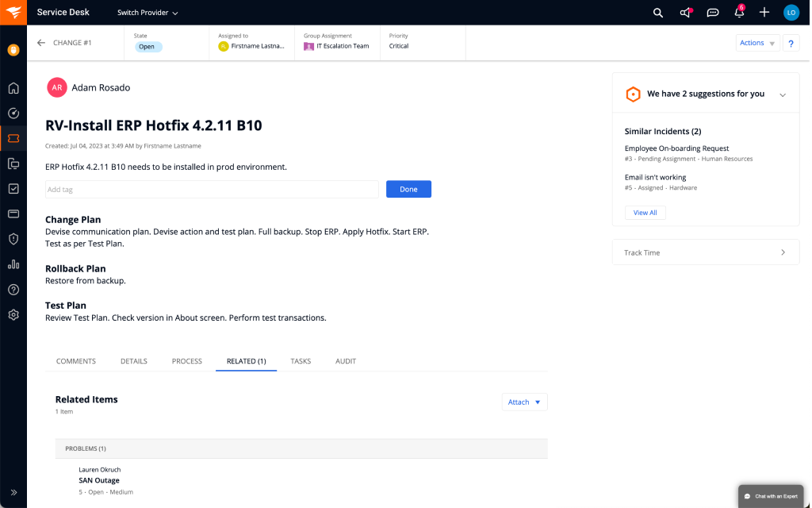Open the bar chart reports icon in sidebar
This screenshot has width=812, height=508.
13,264
